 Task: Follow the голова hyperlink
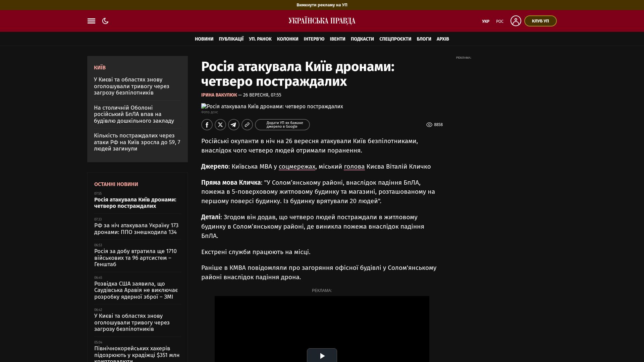(354, 167)
